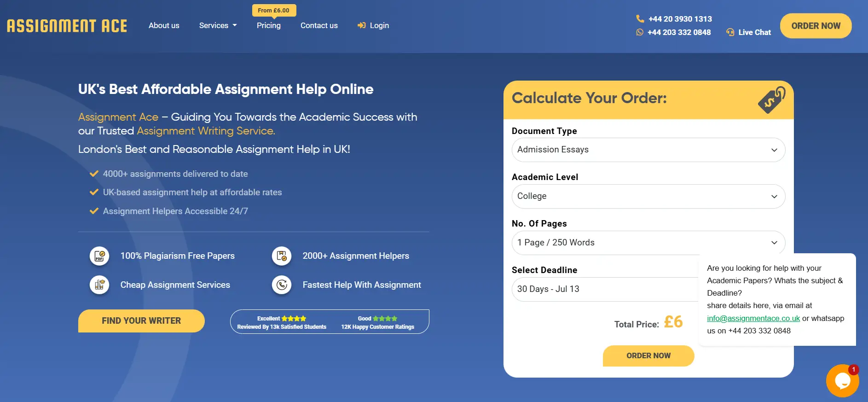This screenshot has width=868, height=402.
Task: Click 'Reviewed By 13k Satisfied Students' text
Action: (282, 327)
